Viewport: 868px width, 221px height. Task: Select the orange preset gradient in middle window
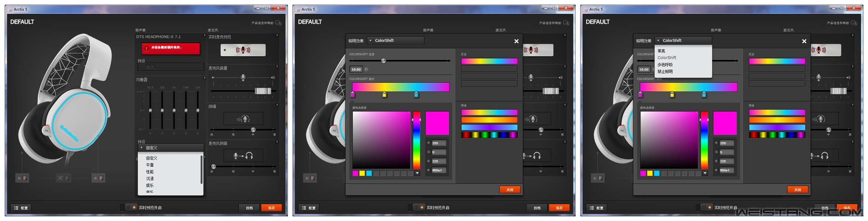click(489, 120)
